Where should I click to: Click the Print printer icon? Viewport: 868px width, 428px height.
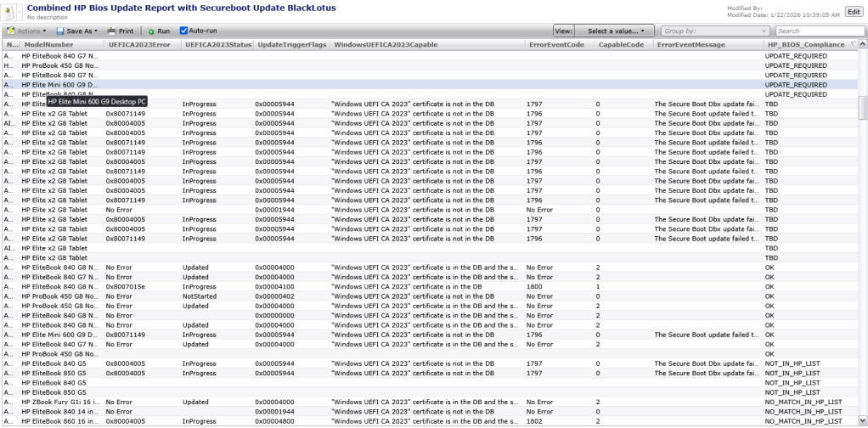(x=111, y=31)
